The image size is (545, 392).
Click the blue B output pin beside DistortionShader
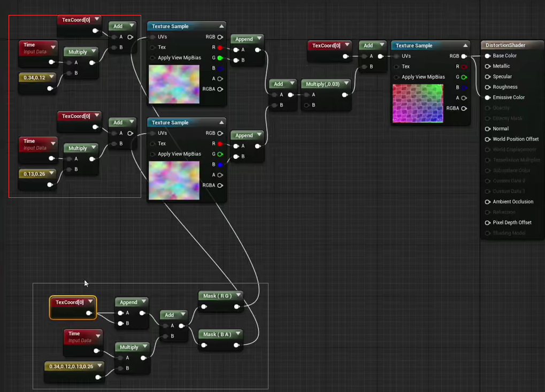coord(464,88)
